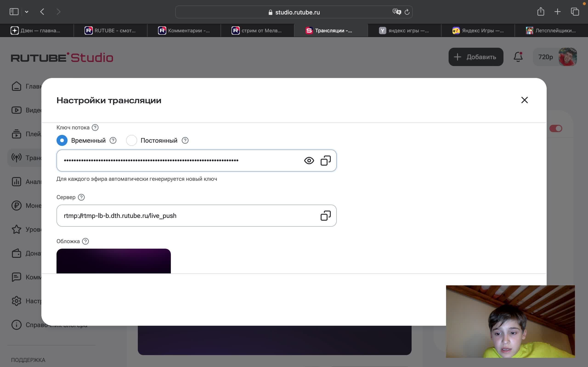Open help tooltip next to Обложка label
588x367 pixels.
(85, 241)
